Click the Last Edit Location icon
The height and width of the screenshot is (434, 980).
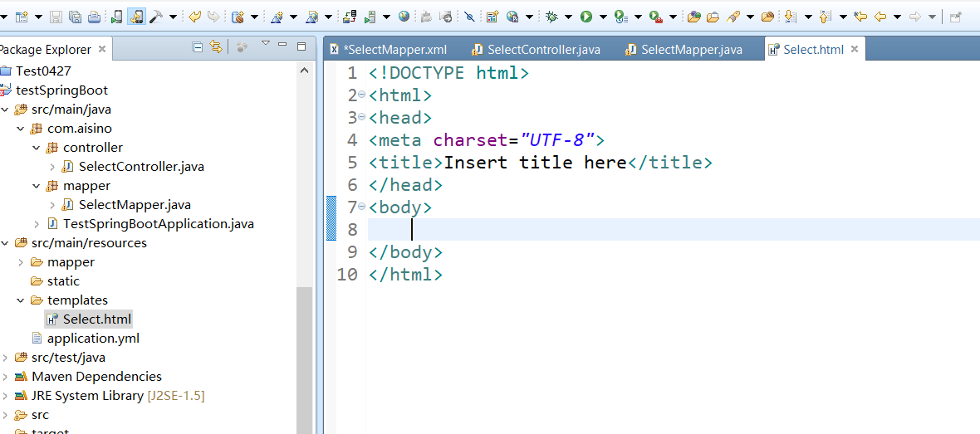(860, 17)
